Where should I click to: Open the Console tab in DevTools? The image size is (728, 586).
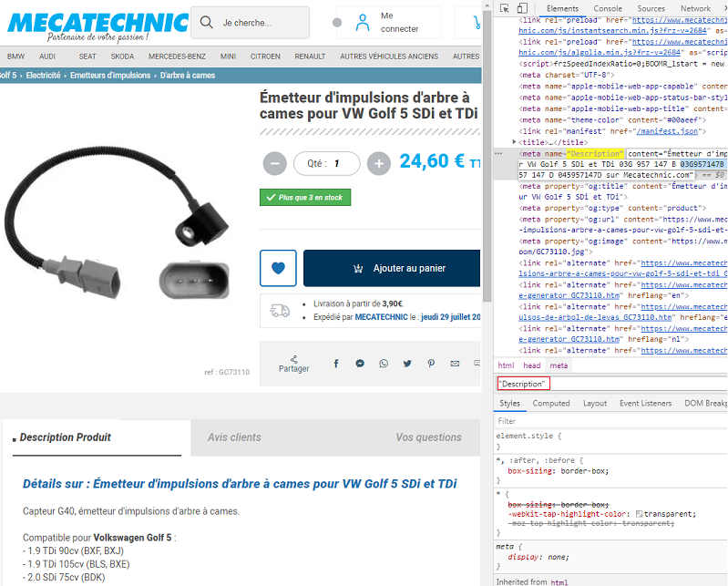tap(608, 8)
